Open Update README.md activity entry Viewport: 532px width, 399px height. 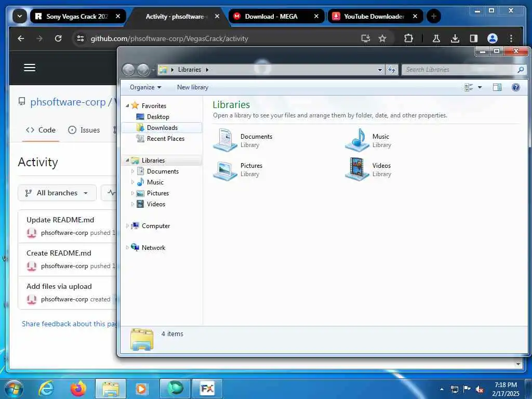[60, 220]
